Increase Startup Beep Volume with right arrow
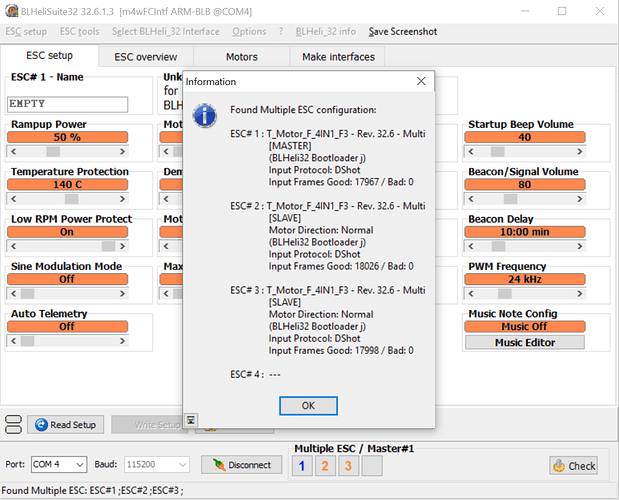The height and width of the screenshot is (500, 619). point(579,152)
